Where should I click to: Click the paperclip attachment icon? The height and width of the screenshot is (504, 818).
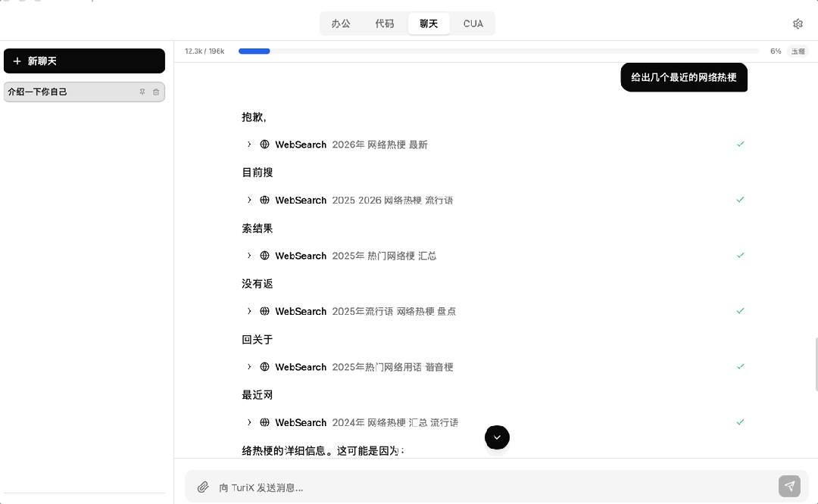(x=202, y=487)
